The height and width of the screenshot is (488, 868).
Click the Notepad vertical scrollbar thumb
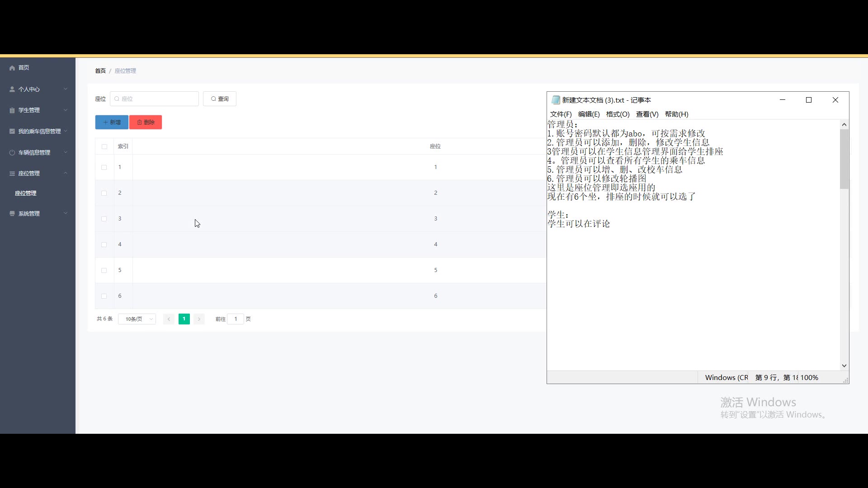click(x=844, y=159)
